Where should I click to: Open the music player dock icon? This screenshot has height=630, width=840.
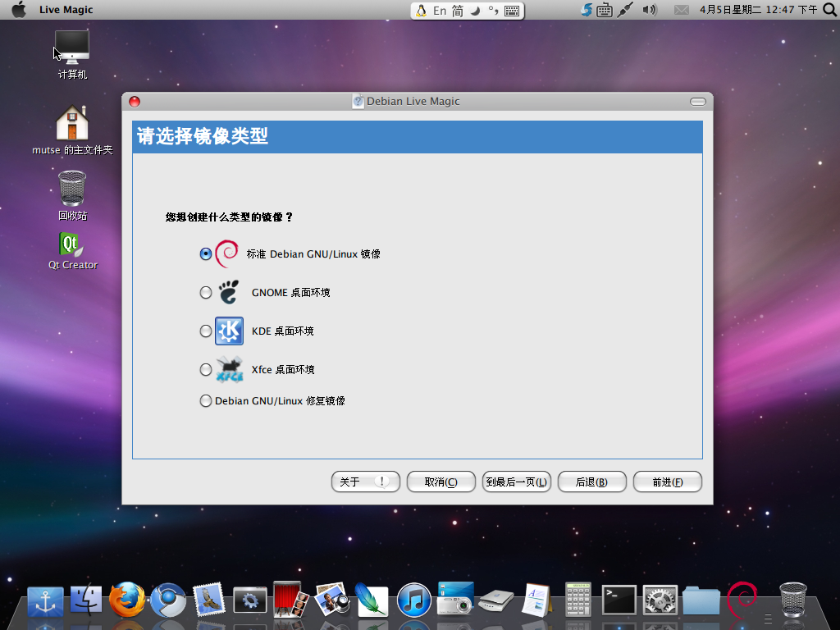(413, 600)
